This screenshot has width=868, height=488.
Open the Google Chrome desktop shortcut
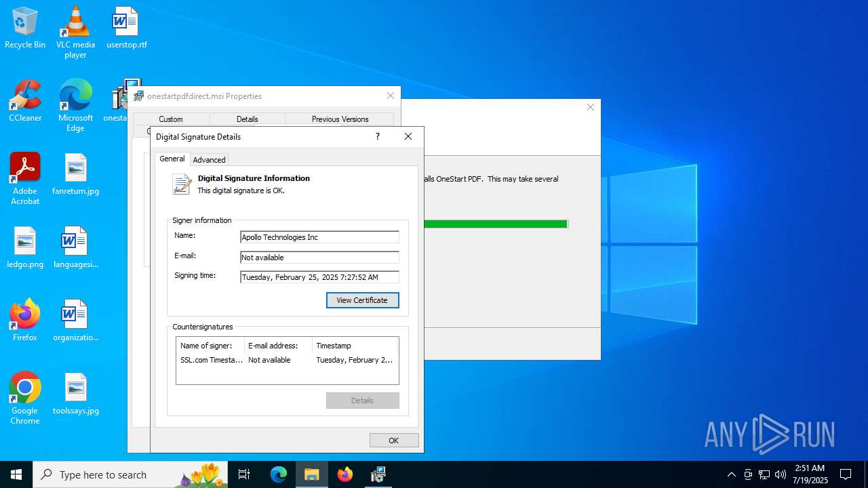coord(25,399)
